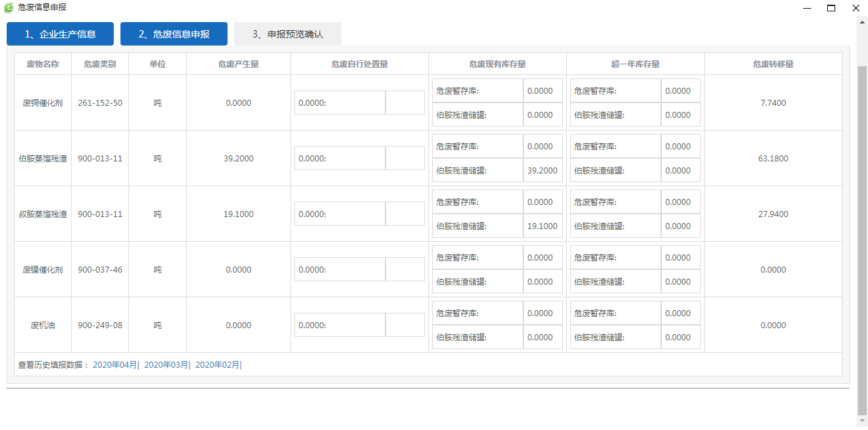
Task: Maximize the 危废信息申报 window
Action: click(831, 8)
